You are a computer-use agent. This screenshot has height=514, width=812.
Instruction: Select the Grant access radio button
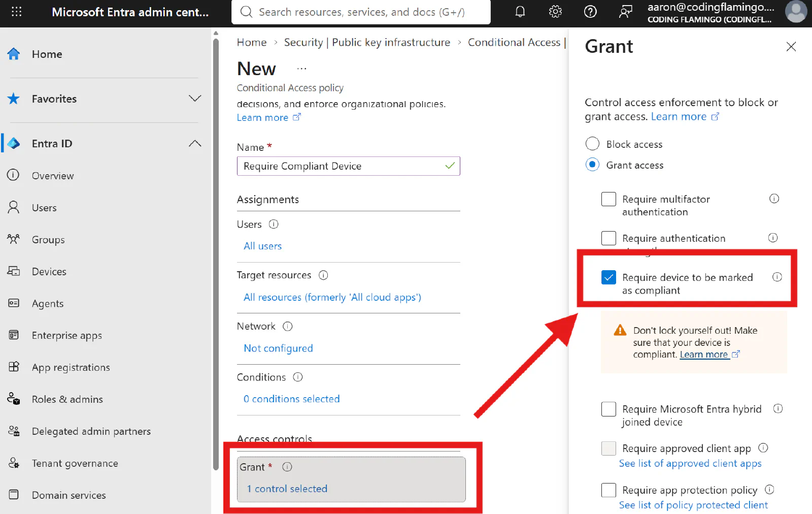click(592, 165)
